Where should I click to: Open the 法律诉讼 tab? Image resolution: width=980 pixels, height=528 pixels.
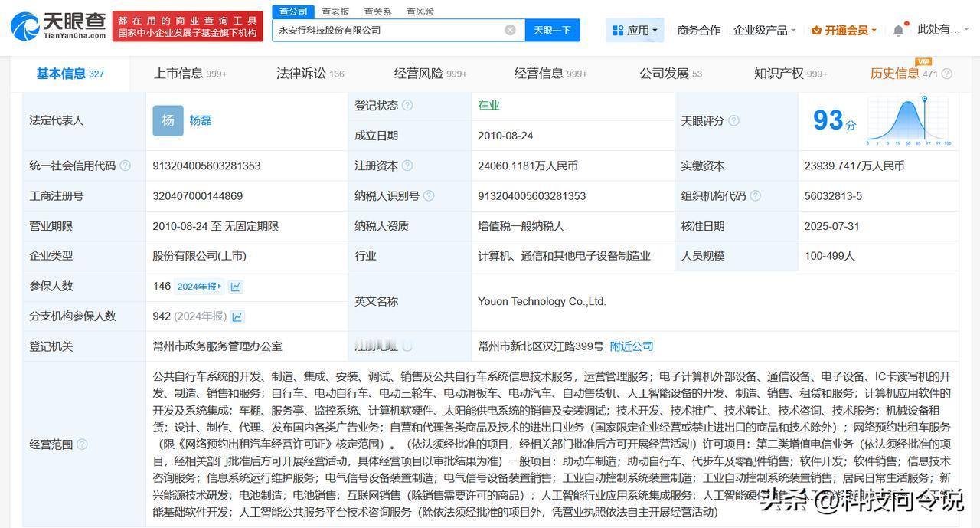(310, 74)
